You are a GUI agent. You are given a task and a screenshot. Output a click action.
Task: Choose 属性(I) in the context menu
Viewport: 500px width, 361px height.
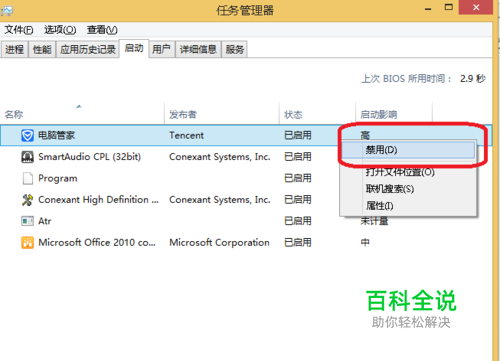(408, 206)
